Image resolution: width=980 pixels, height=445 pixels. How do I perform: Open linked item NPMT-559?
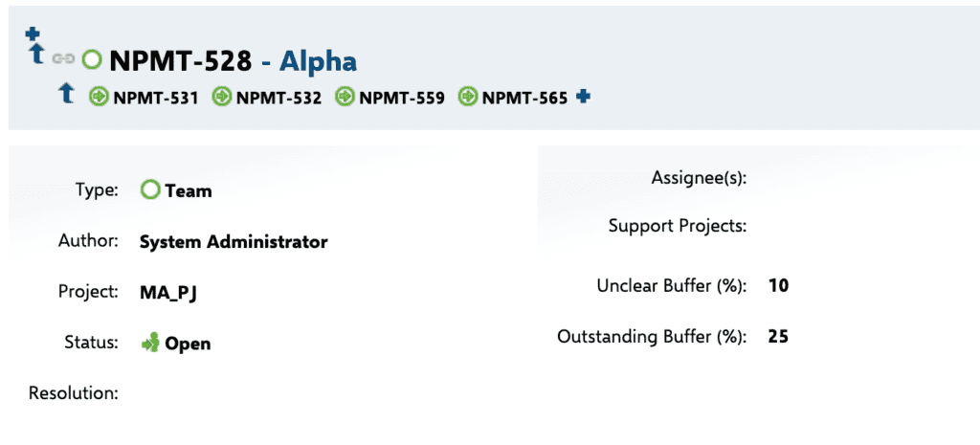click(402, 99)
